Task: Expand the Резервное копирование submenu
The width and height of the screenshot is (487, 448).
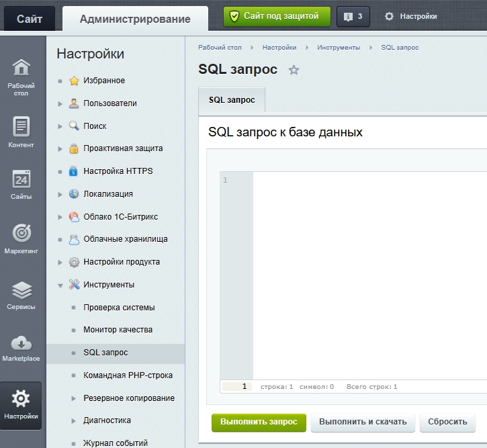Action: (75, 398)
